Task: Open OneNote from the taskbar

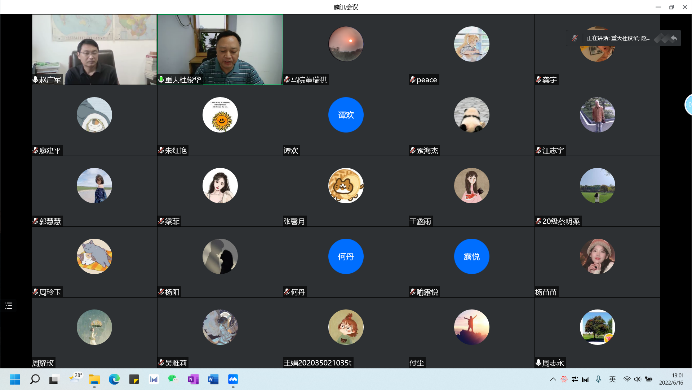Action: (193, 379)
